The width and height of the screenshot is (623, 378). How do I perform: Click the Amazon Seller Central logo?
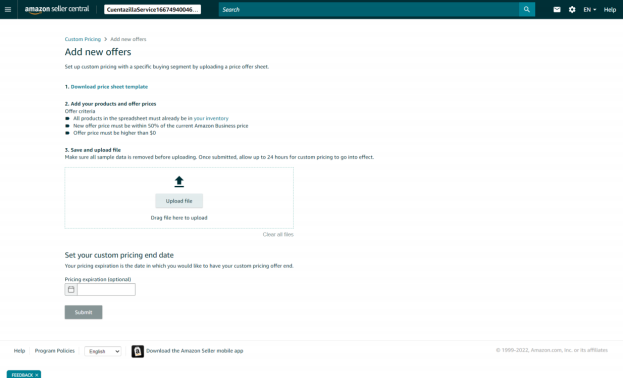point(57,10)
